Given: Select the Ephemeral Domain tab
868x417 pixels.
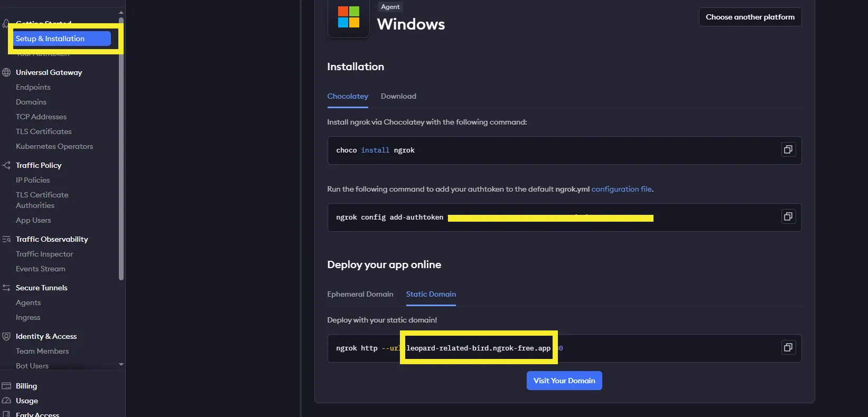Looking at the screenshot, I should [360, 294].
